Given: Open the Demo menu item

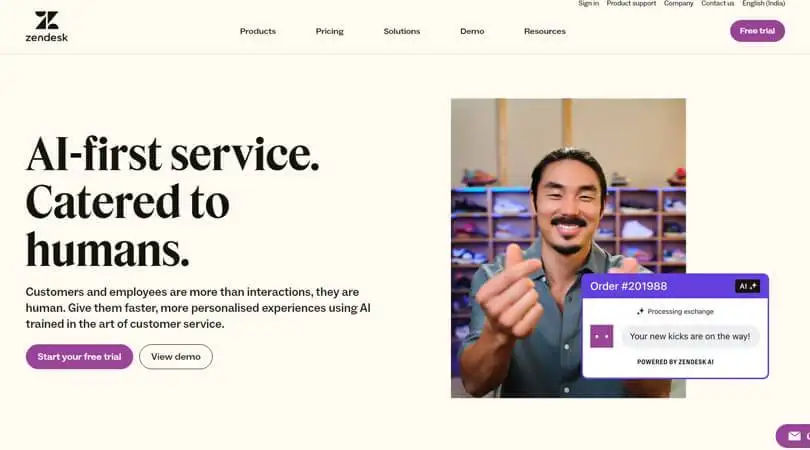Looking at the screenshot, I should point(472,31).
